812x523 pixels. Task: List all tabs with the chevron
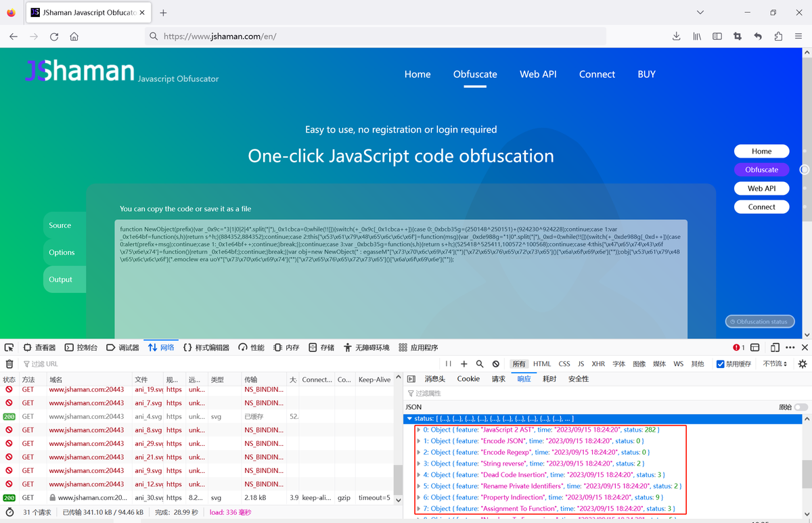point(700,12)
